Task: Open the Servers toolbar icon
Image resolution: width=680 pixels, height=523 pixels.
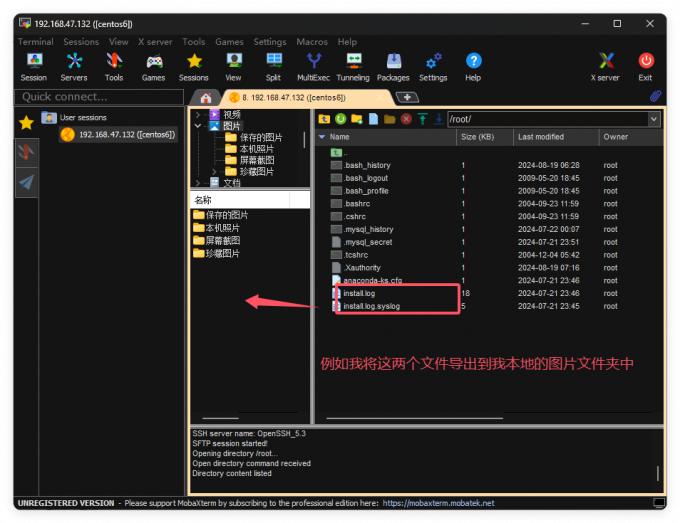Action: [x=74, y=67]
